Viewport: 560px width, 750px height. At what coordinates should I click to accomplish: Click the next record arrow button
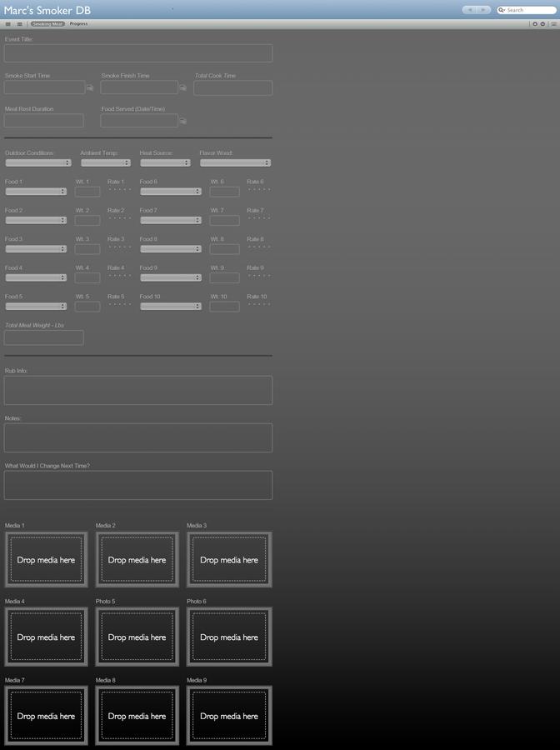(483, 10)
